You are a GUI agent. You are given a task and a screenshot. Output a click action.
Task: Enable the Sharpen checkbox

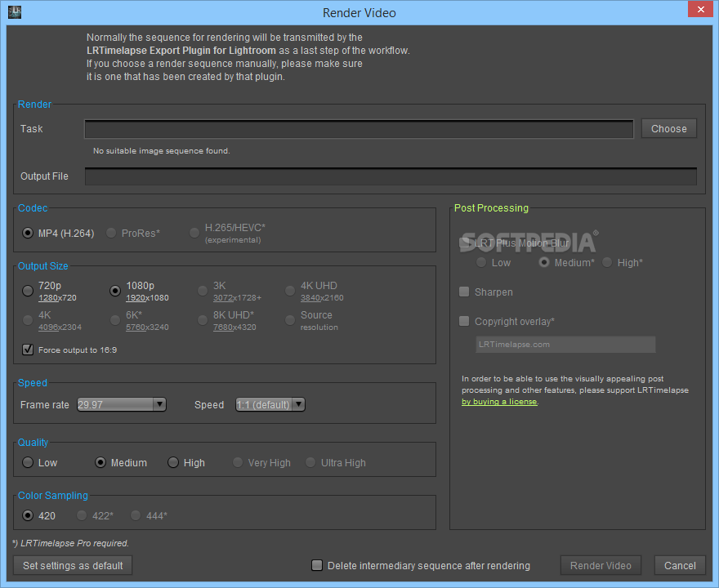464,292
